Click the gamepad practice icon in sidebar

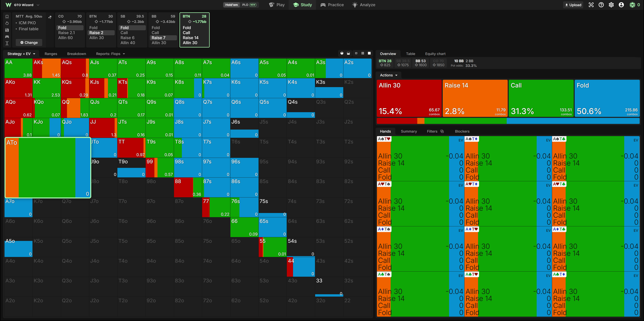point(7,37)
